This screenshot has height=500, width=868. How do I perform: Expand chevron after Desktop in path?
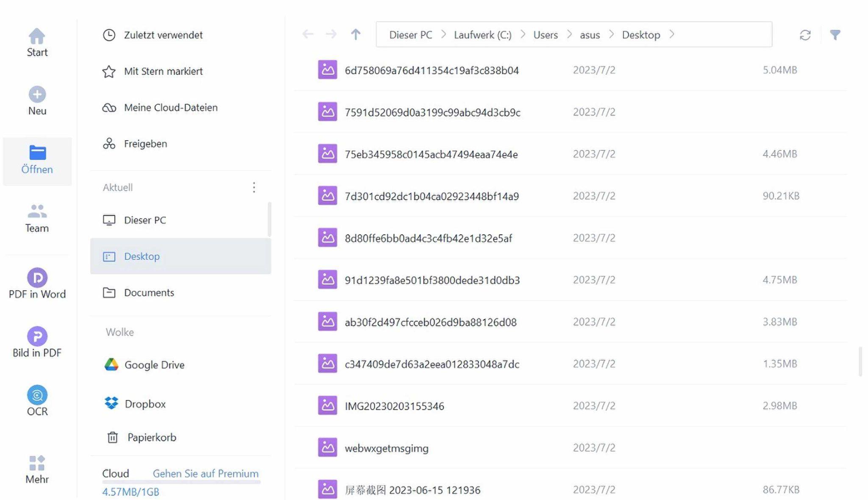pos(672,34)
